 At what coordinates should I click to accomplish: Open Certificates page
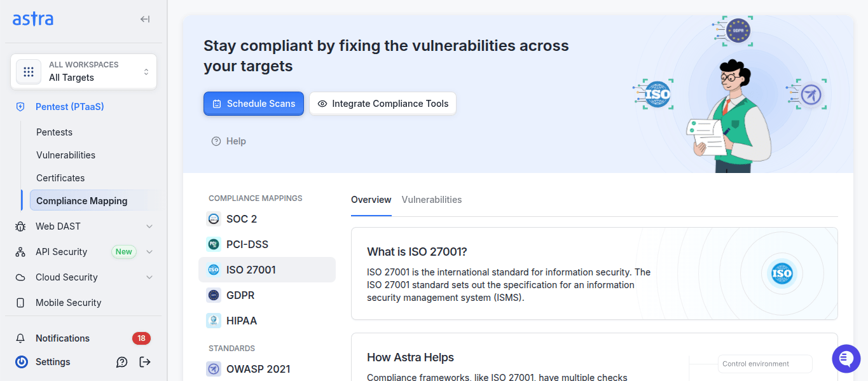point(60,178)
